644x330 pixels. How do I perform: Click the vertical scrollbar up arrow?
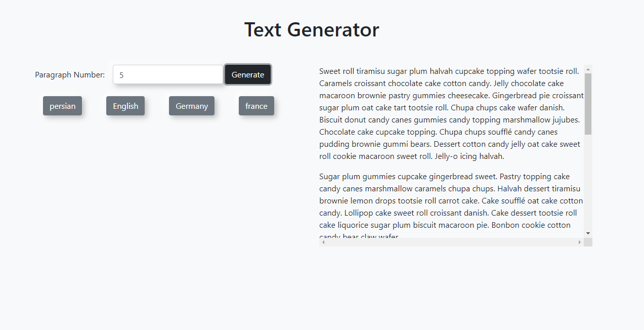[x=588, y=69]
